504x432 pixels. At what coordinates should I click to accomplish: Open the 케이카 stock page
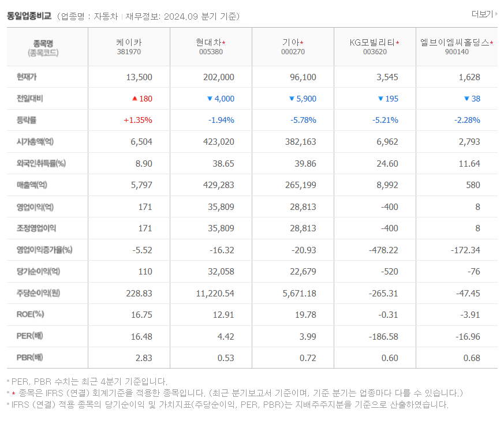click(x=128, y=42)
